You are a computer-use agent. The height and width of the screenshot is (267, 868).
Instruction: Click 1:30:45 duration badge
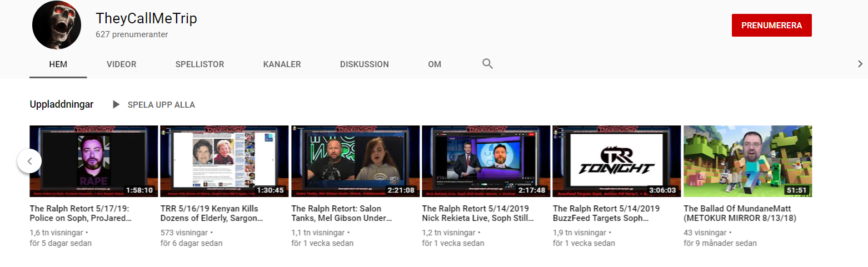tap(271, 190)
